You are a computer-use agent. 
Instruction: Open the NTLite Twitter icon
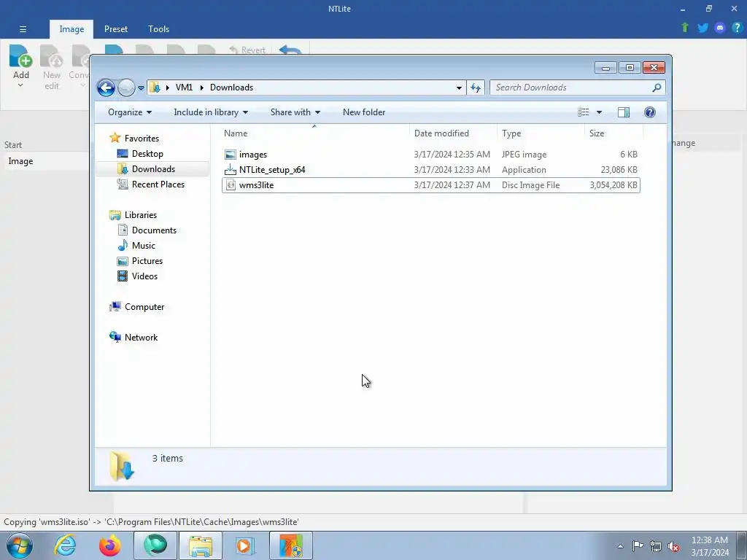point(703,28)
